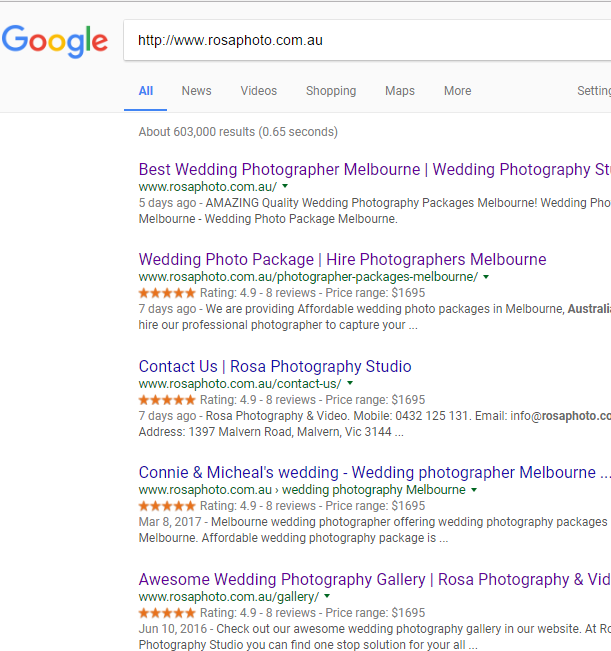Click the 'Jun 10, 2016' snippet date
The width and height of the screenshot is (611, 651).
pyautogui.click(x=173, y=629)
